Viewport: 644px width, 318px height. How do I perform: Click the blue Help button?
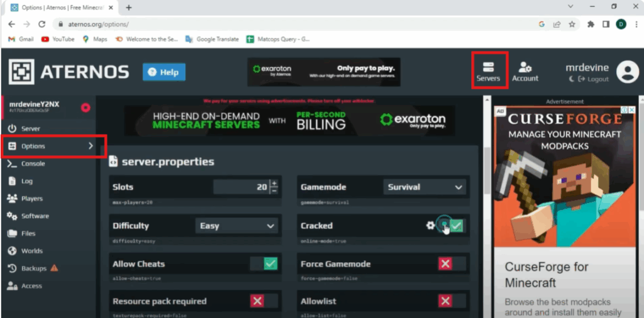[x=164, y=72]
